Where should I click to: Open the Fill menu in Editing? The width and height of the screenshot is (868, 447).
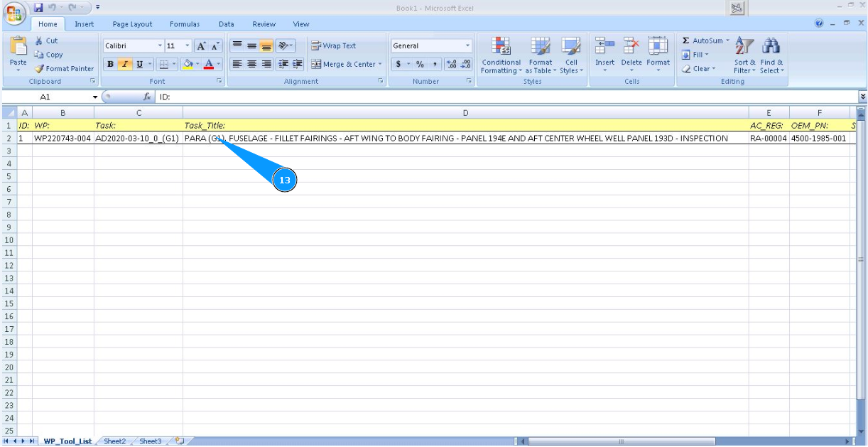pyautogui.click(x=696, y=55)
